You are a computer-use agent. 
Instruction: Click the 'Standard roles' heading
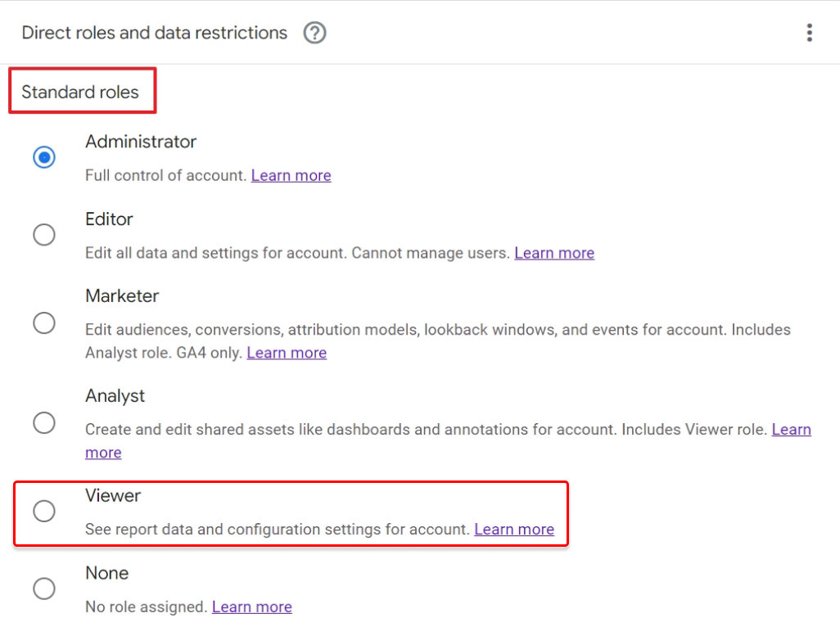80,92
